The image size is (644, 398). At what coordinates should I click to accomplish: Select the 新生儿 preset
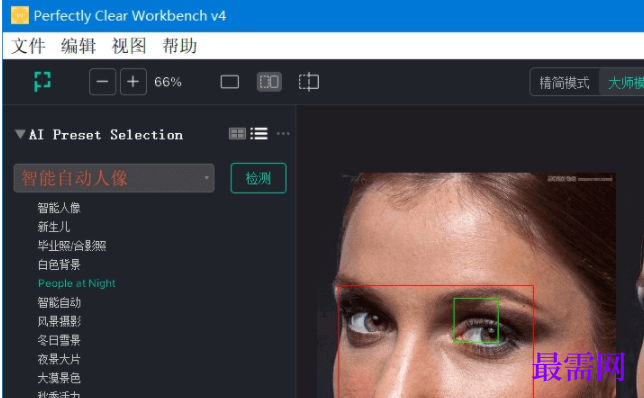pos(54,227)
